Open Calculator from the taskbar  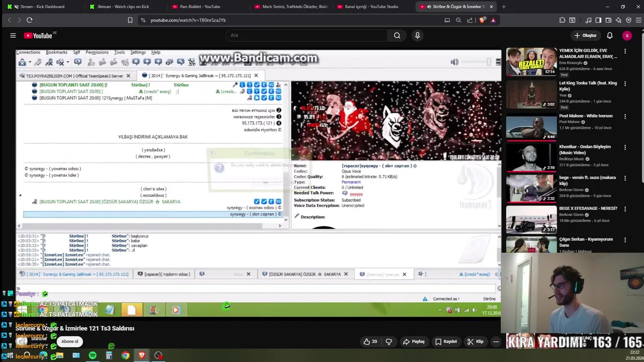click(x=109, y=355)
